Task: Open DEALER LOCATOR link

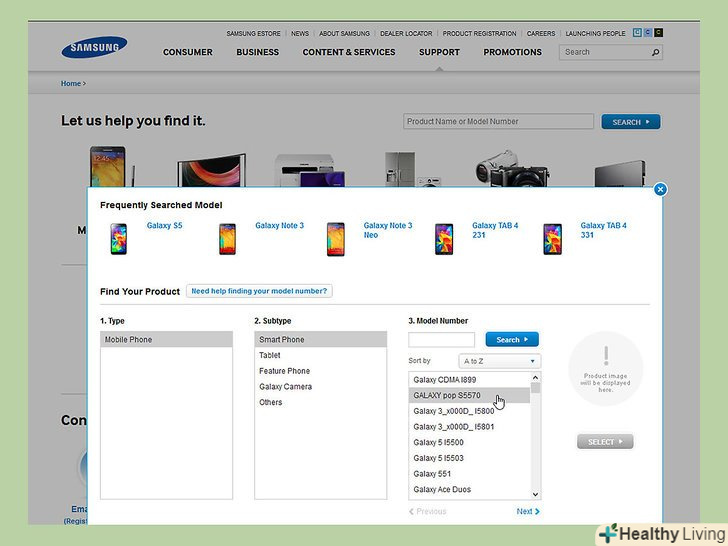Action: (x=406, y=33)
